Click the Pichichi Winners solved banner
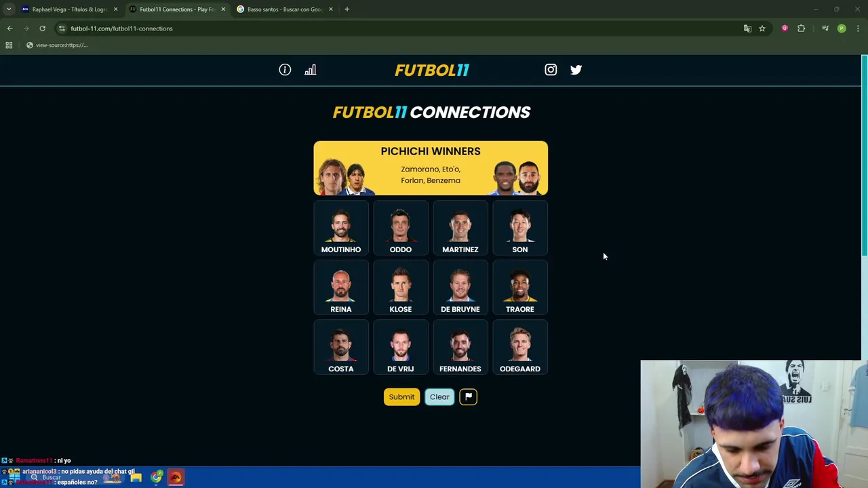868x488 pixels. (431, 168)
